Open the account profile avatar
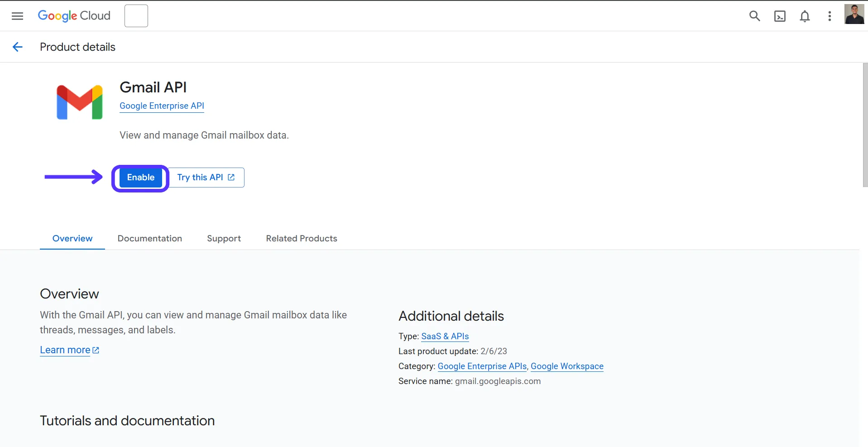This screenshot has height=447, width=868. 854,14
